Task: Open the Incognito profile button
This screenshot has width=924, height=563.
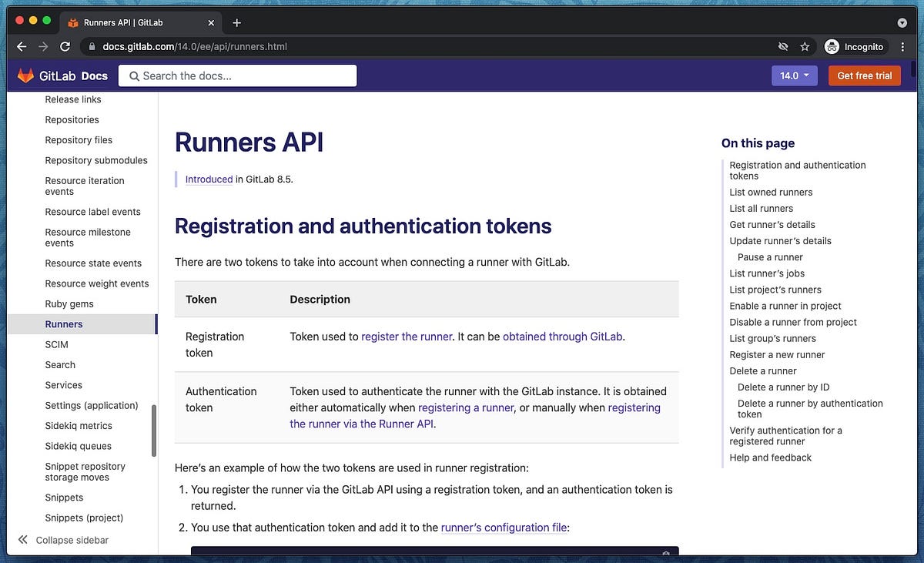Action: click(x=855, y=47)
